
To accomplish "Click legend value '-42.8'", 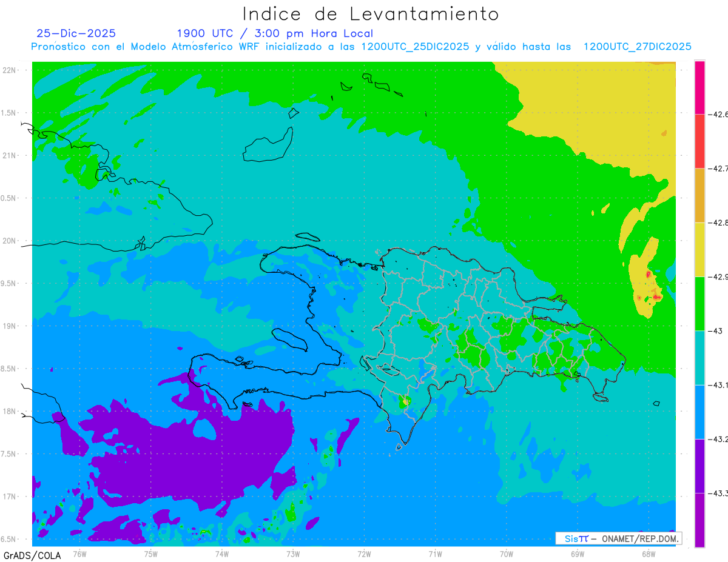I will pyautogui.click(x=717, y=222).
